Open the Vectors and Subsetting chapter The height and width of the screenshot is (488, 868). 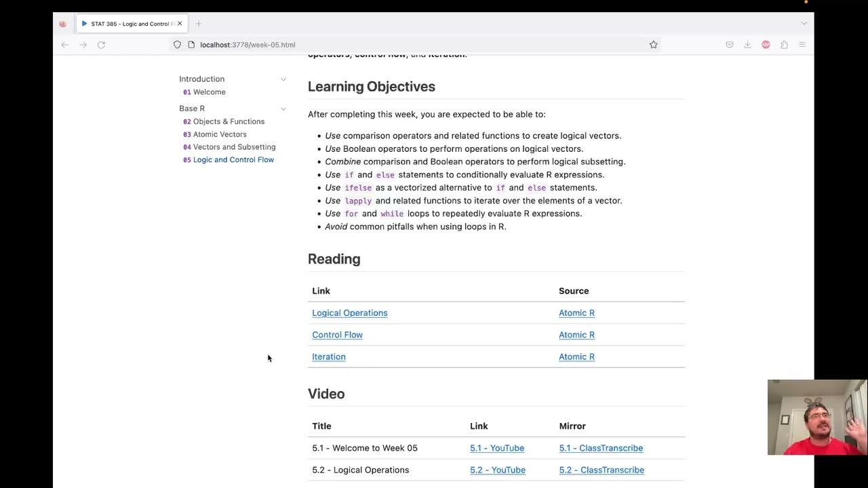234,147
